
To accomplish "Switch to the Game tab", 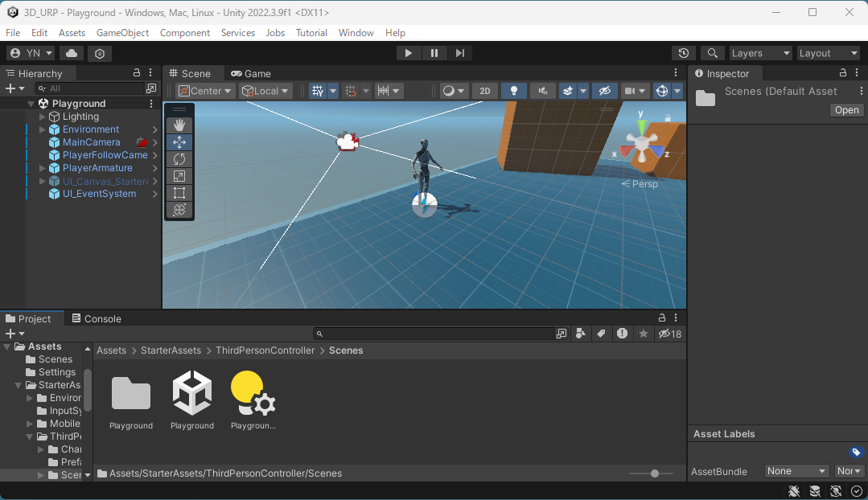I will click(x=251, y=73).
